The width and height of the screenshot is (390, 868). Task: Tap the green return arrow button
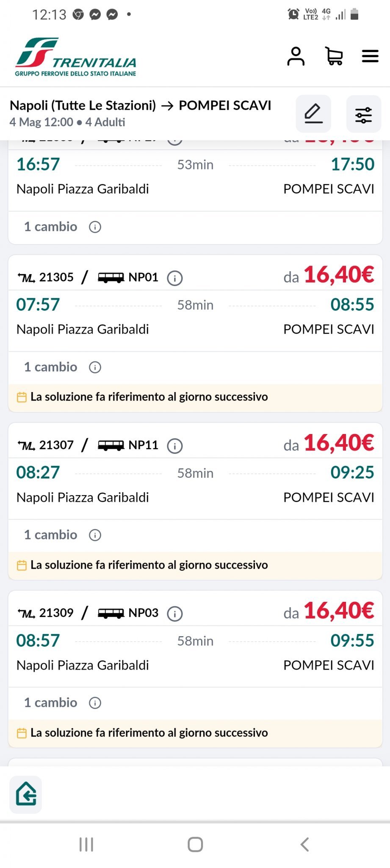click(26, 794)
